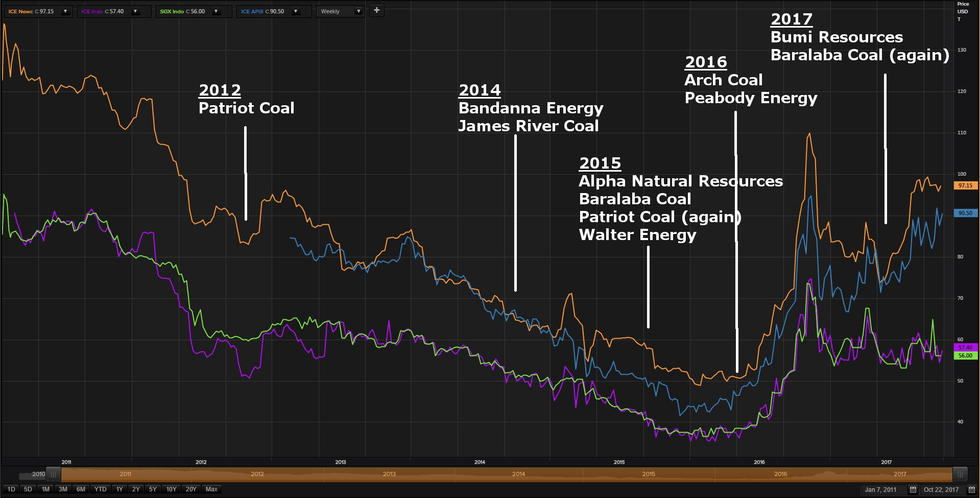Set chart range to 3M
The width and height of the screenshot is (980, 498).
[63, 489]
